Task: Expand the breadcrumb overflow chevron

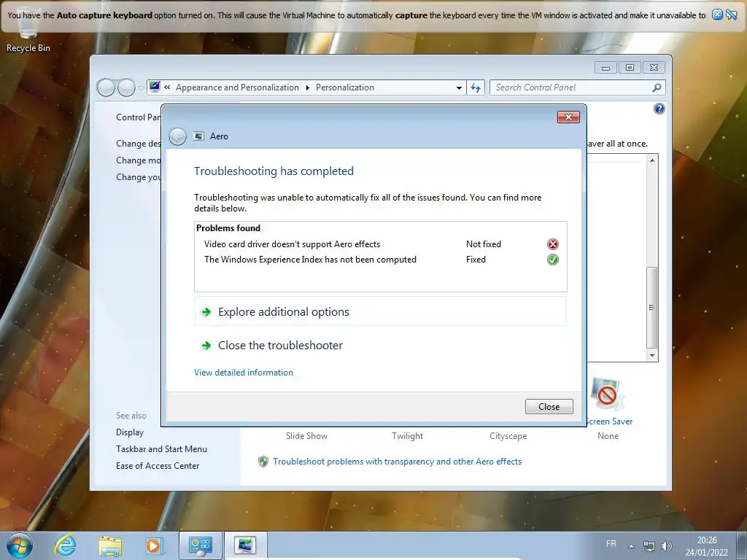Action: (167, 87)
